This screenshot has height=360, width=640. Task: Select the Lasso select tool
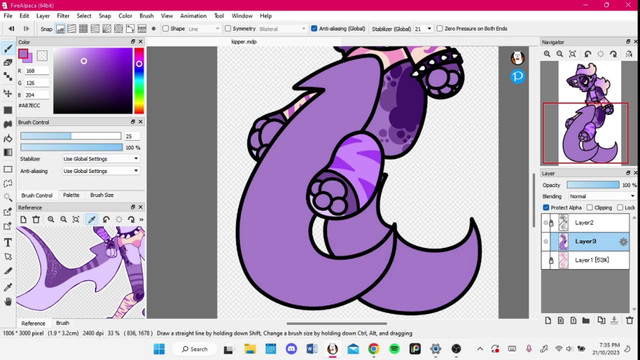[8, 183]
